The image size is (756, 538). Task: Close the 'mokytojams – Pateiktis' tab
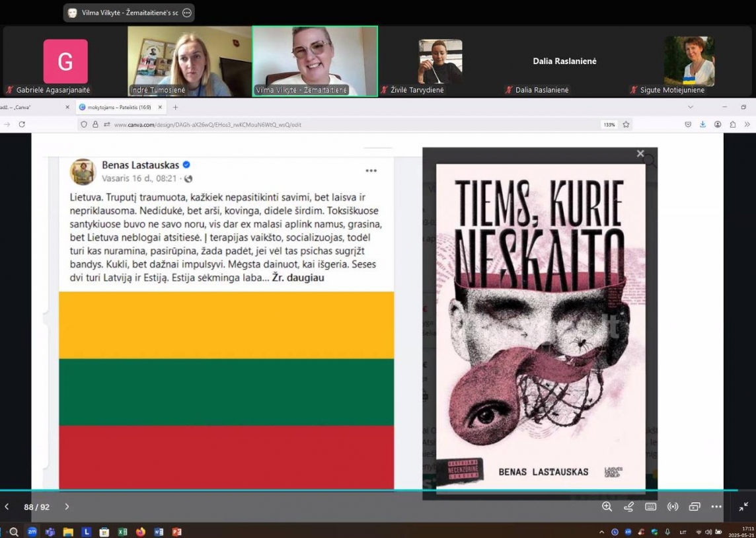pos(160,107)
